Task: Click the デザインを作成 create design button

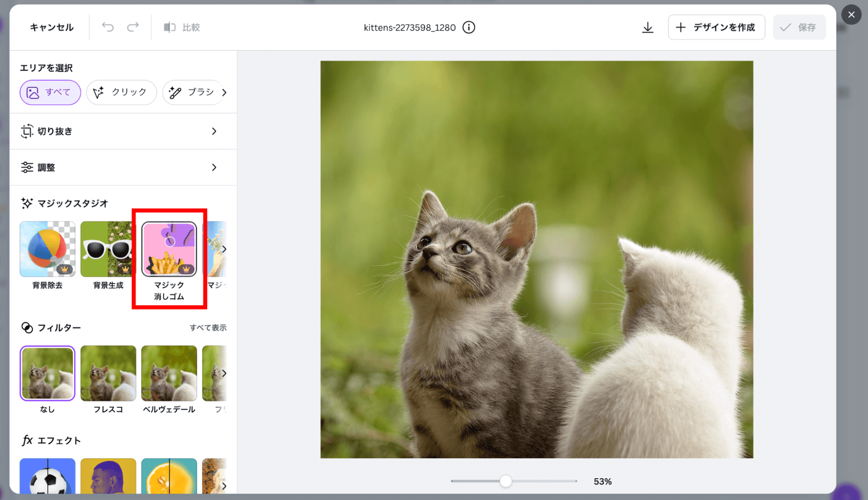Action: 716,27
